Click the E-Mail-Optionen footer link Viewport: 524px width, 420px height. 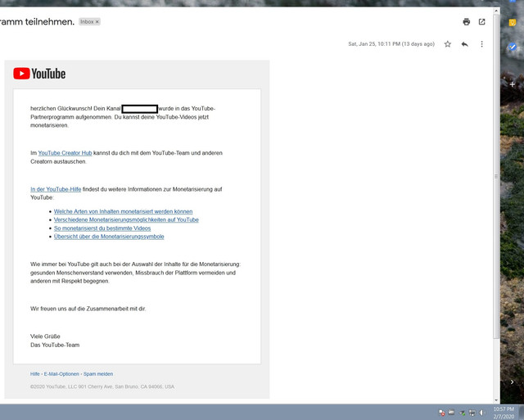[x=61, y=374]
